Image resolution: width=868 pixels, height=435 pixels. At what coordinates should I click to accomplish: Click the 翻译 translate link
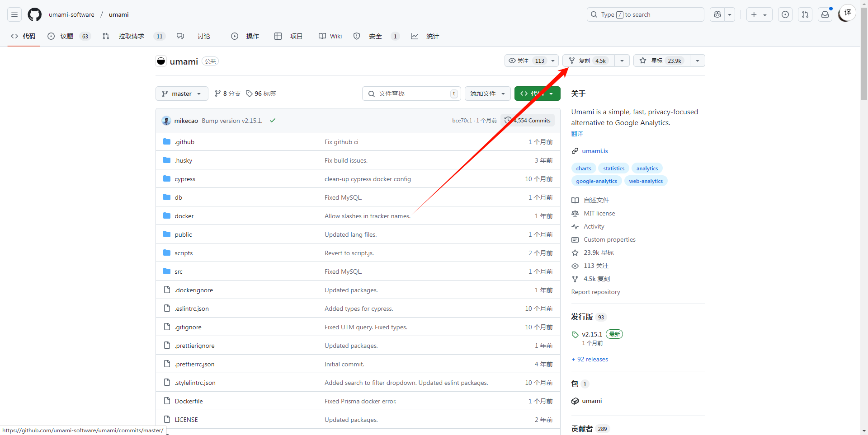coord(577,134)
